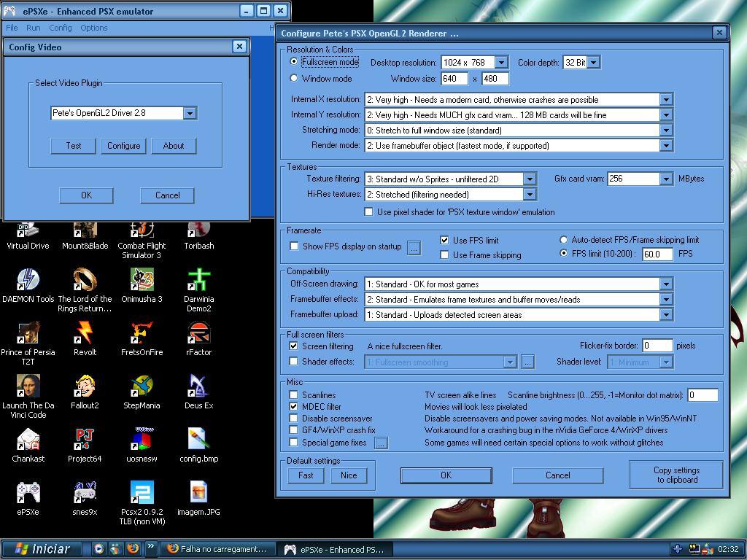Expand Internal X resolution dropdown
The image size is (747, 560).
(666, 99)
